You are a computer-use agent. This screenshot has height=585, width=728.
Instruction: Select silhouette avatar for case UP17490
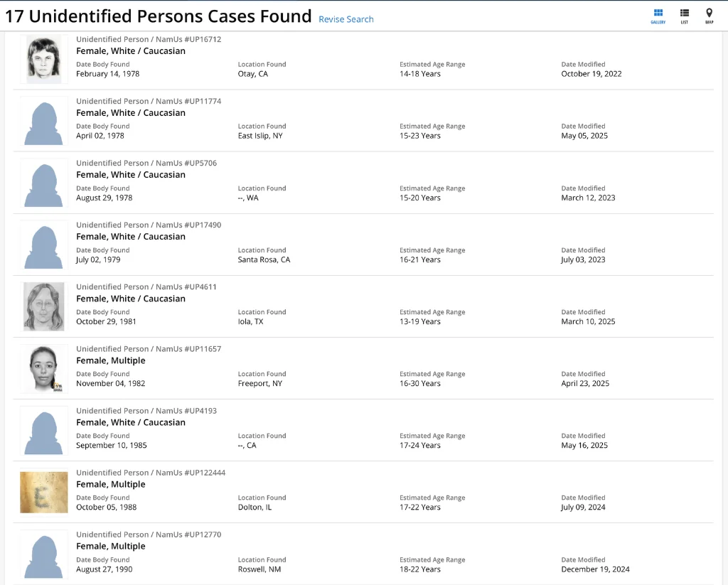44,245
